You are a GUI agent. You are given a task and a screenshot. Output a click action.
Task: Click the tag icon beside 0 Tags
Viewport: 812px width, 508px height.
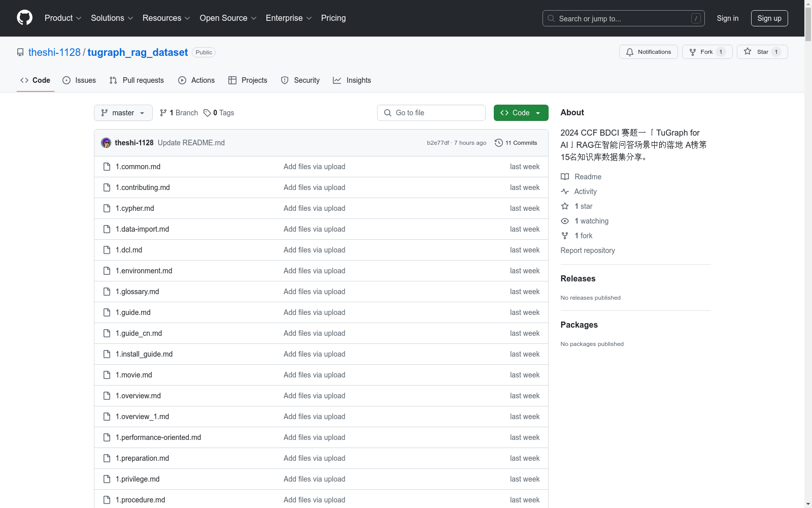pos(207,113)
